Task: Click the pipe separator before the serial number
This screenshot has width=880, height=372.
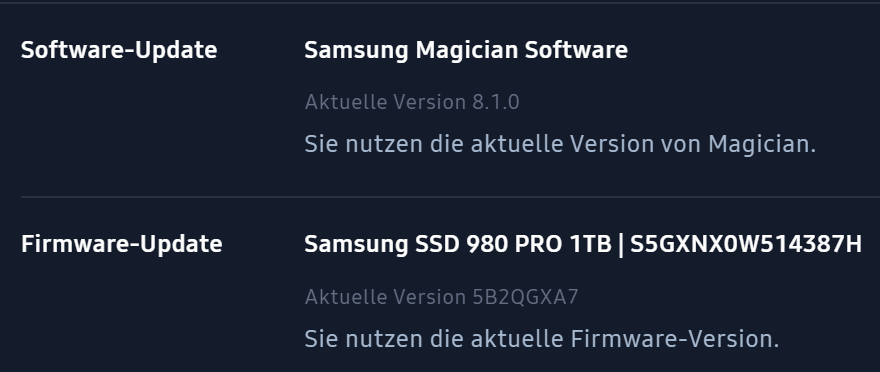Action: click(x=621, y=245)
